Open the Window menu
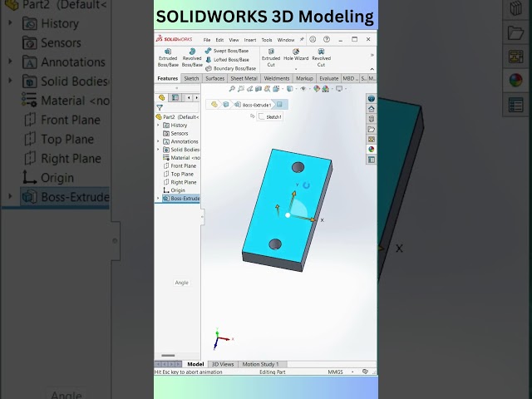The image size is (532, 399). pyautogui.click(x=286, y=40)
